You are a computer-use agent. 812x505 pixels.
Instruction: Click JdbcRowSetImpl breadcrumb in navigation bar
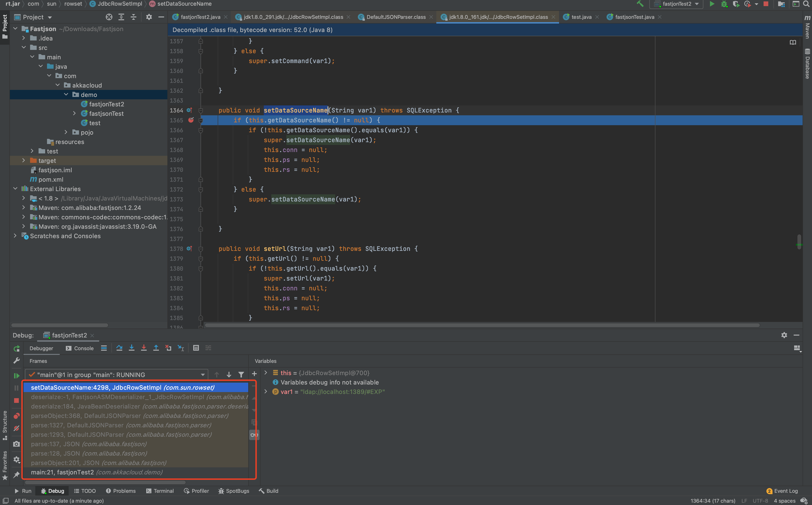coord(116,4)
